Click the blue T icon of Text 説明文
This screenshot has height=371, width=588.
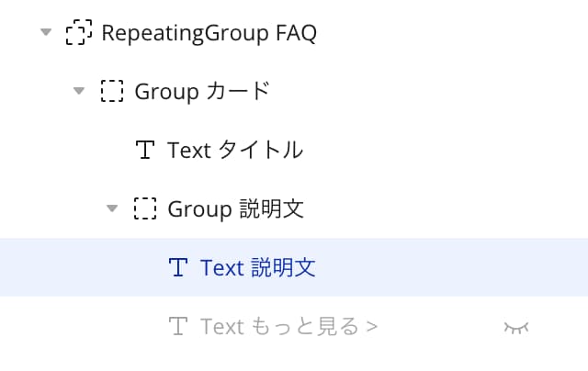pos(178,267)
